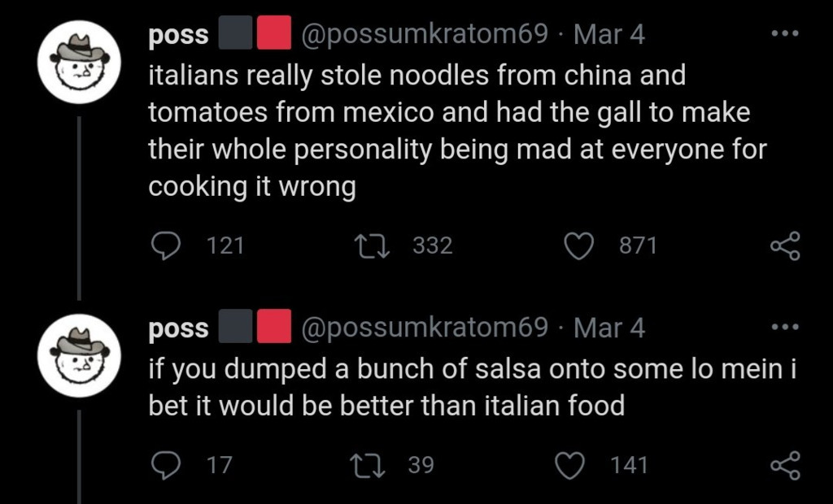Share the salsa lo mein tweet
This screenshot has height=504, width=833.
785,465
